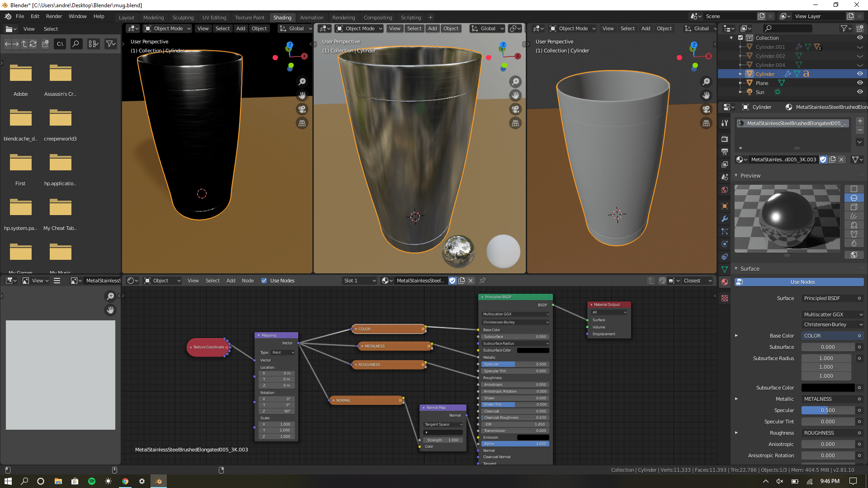Toggle the fake user shield on the material
Viewport: 868px width, 488px height.
point(823,160)
